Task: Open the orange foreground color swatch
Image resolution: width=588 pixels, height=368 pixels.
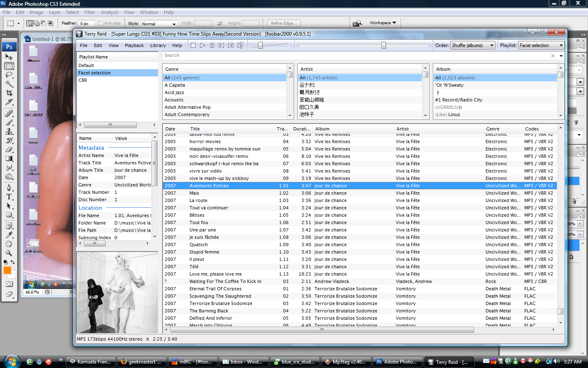Action: click(x=7, y=270)
